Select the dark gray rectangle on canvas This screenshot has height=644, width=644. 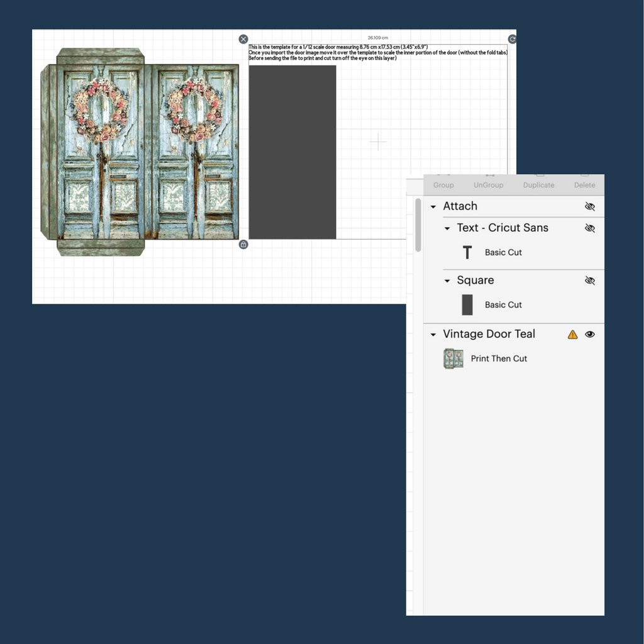click(x=292, y=152)
